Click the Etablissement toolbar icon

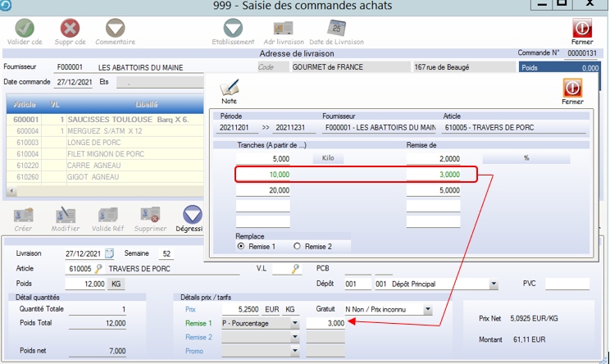pos(233,29)
